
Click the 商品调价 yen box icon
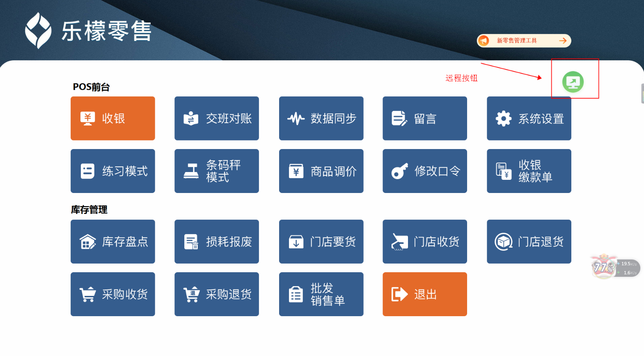pyautogui.click(x=296, y=171)
